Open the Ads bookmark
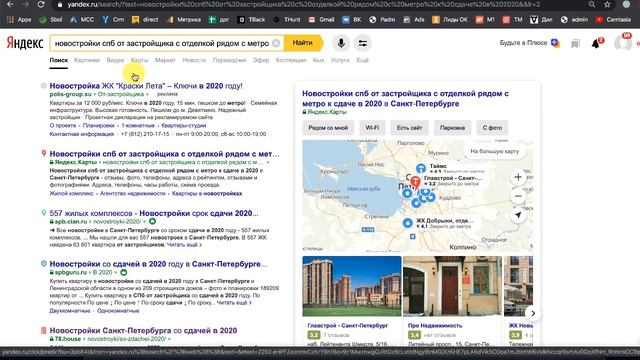The width and height of the screenshot is (640, 360). (414, 19)
